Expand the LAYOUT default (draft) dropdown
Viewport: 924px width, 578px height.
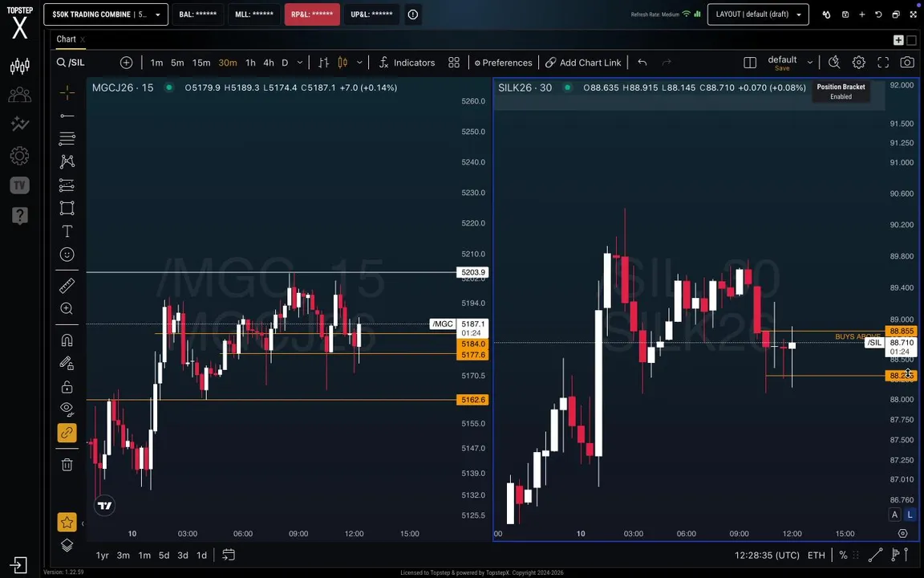click(x=758, y=14)
